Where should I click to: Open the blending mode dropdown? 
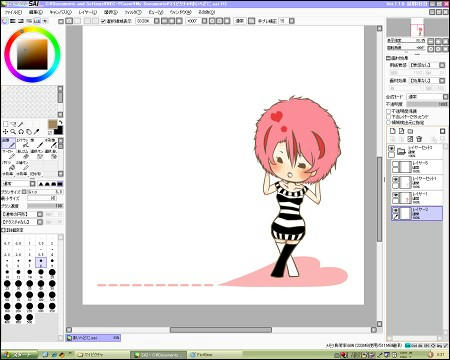[428, 97]
